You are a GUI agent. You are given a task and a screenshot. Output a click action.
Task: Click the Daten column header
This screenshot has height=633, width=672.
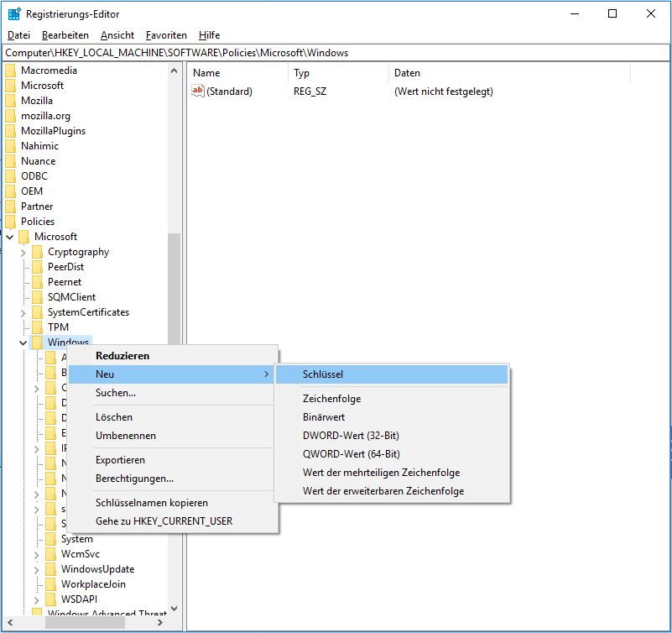point(510,73)
